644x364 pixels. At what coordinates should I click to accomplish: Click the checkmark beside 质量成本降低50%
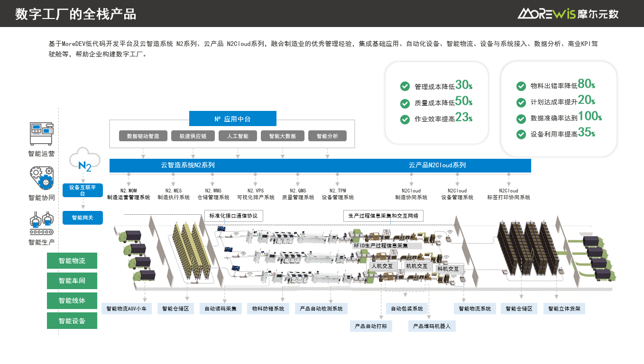click(405, 103)
